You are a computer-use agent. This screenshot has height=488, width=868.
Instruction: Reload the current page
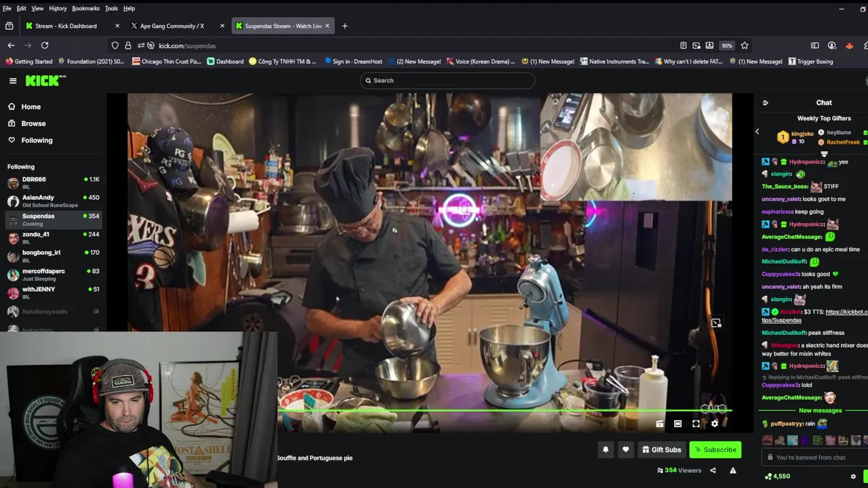coord(45,45)
